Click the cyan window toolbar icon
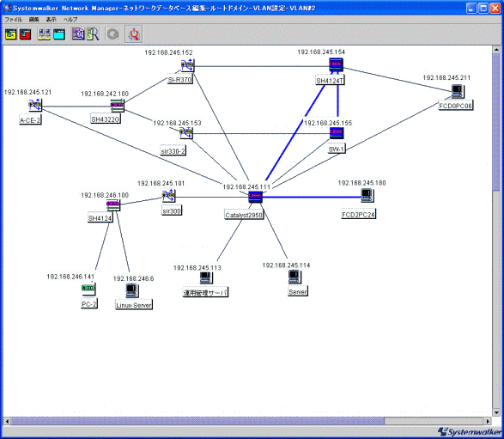Viewport: 504px width, 439px height. (59, 34)
